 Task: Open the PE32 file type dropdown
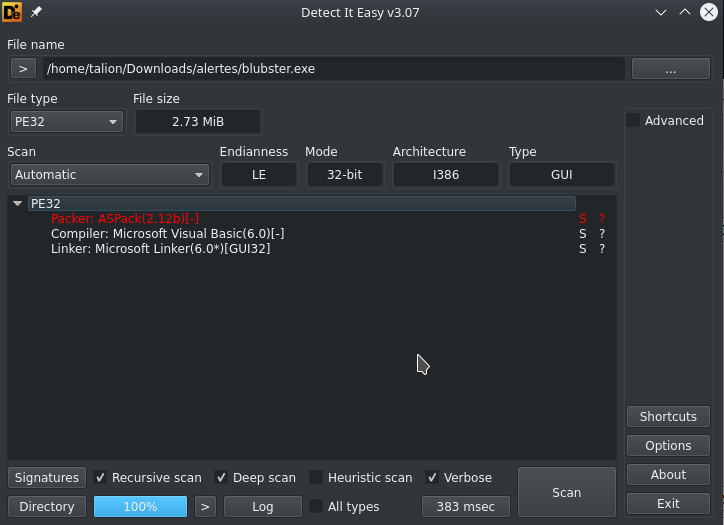(x=65, y=122)
